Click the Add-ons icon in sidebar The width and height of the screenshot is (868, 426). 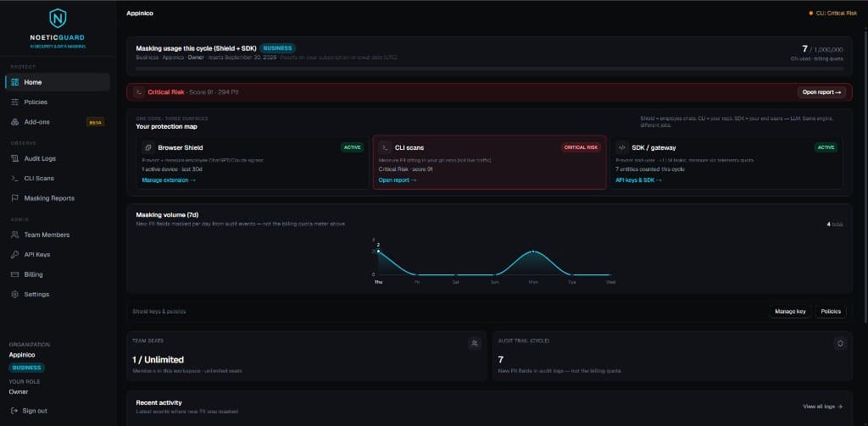pyautogui.click(x=15, y=122)
